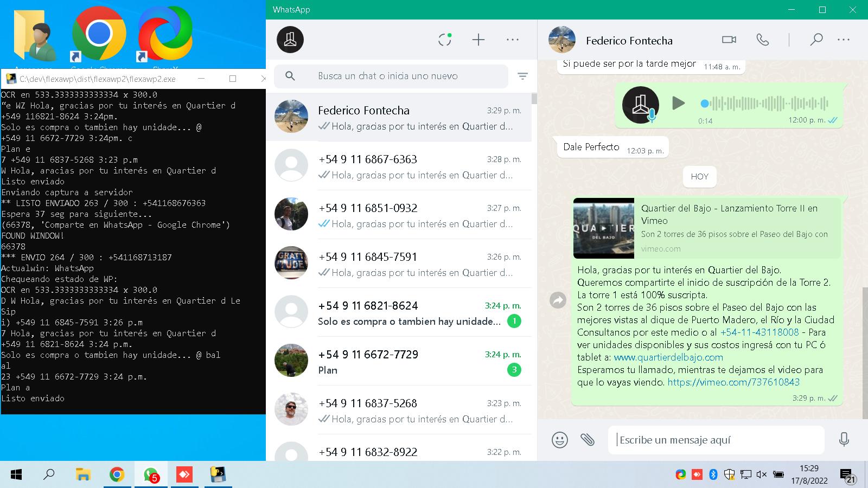
Task: Click the voice message sender avatar
Action: [641, 105]
